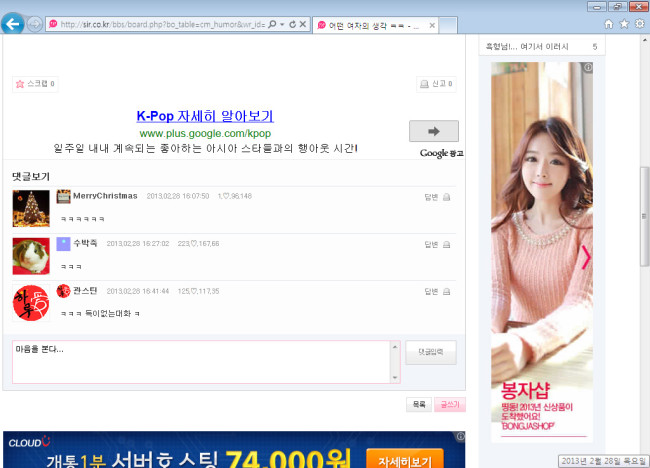Image resolution: width=650 pixels, height=468 pixels.
Task: Open the address bar autocomplete dropdown arrow
Action: 281,23
